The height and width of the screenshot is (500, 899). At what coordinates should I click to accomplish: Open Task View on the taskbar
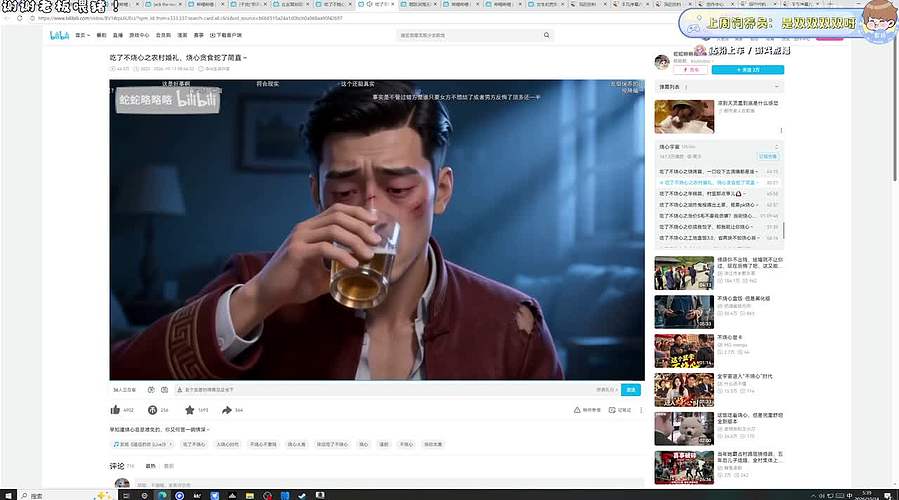click(126, 495)
